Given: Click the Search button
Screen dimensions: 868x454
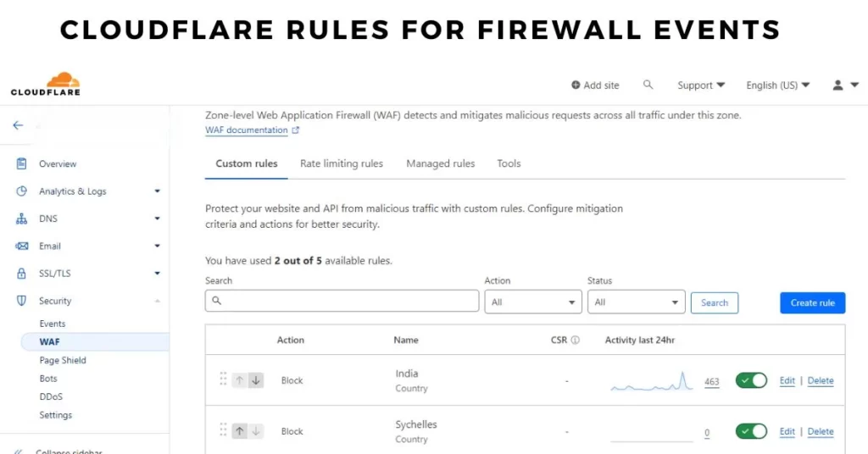Looking at the screenshot, I should (714, 302).
